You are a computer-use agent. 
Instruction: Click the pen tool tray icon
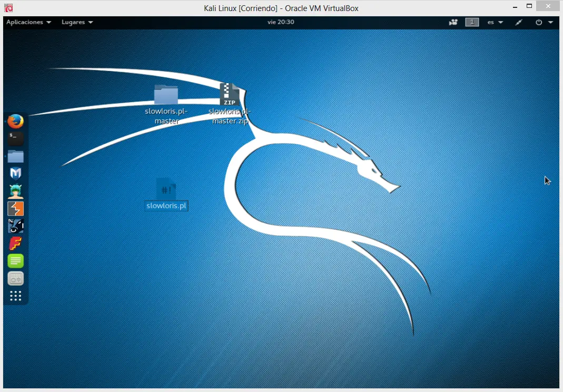tap(519, 22)
